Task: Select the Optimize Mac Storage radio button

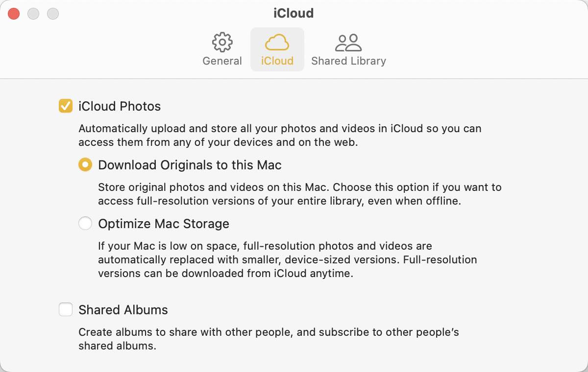Action: tap(85, 223)
